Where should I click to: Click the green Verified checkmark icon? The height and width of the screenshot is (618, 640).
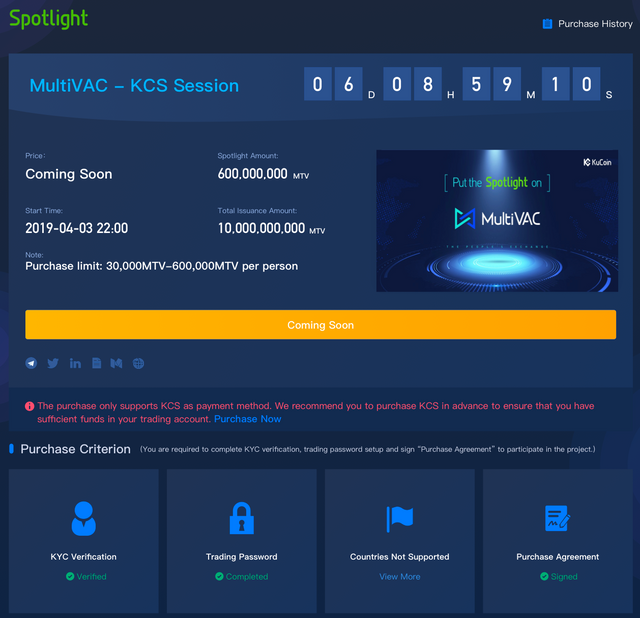(70, 576)
